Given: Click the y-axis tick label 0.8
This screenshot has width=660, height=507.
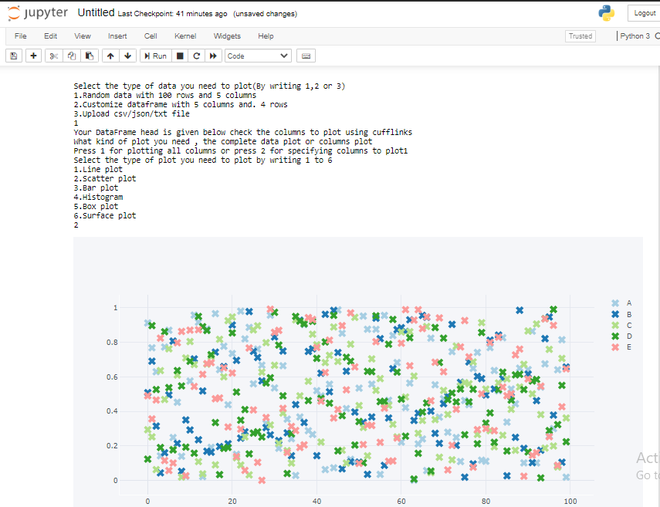Looking at the screenshot, I should pyautogui.click(x=112, y=342).
